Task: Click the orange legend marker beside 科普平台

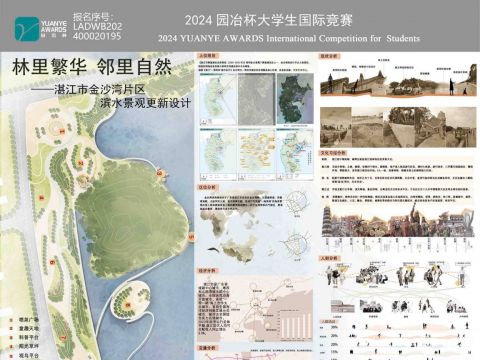Action: pos(12,338)
